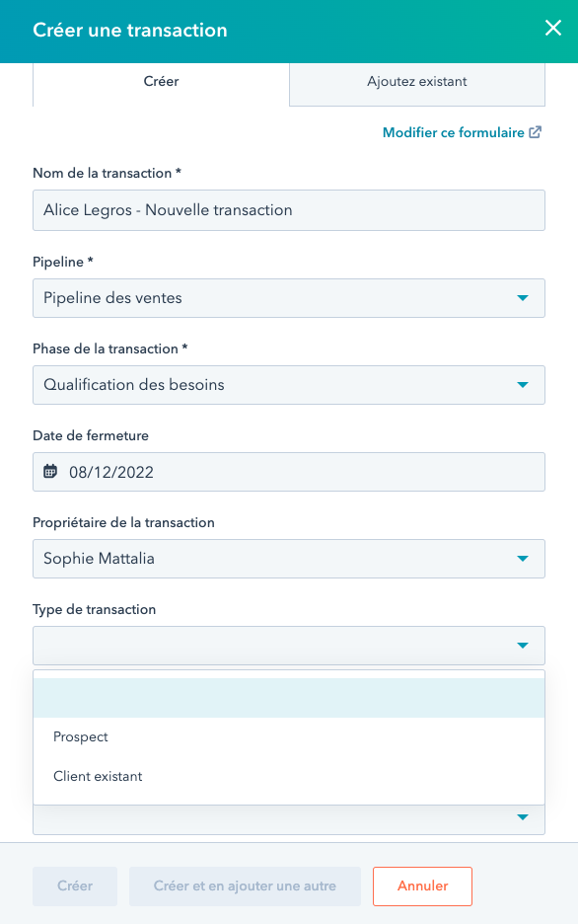Switch to the Ajoutez existant tab
Image resolution: width=578 pixels, height=924 pixels.
(416, 81)
